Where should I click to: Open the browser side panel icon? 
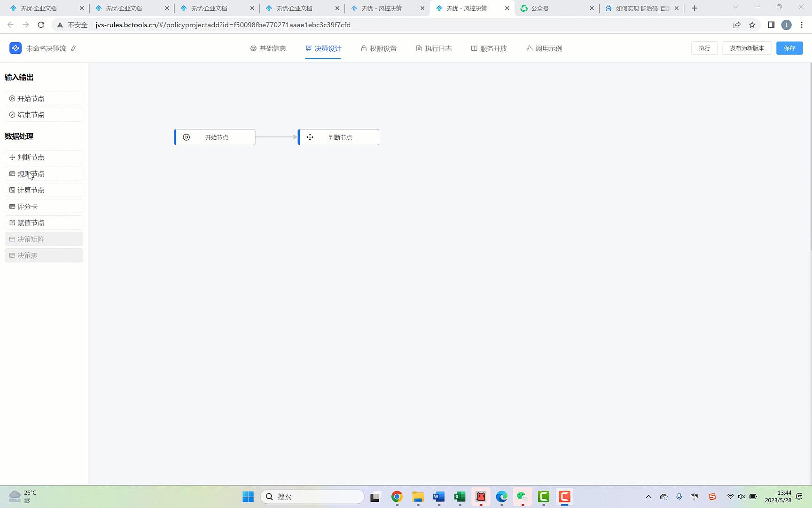pos(771,25)
